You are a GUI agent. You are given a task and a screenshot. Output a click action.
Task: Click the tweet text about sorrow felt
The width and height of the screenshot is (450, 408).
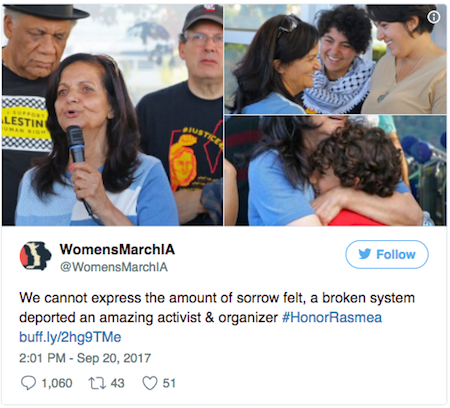[x=217, y=307]
